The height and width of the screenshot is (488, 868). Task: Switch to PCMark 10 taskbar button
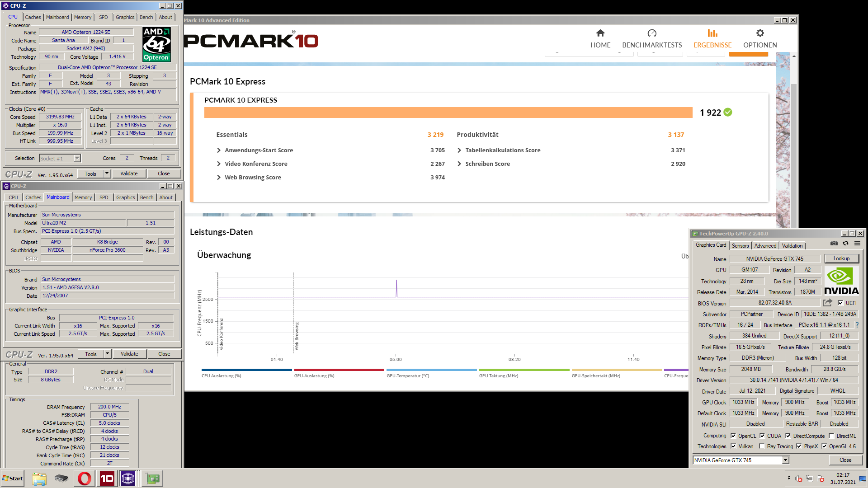tap(107, 479)
